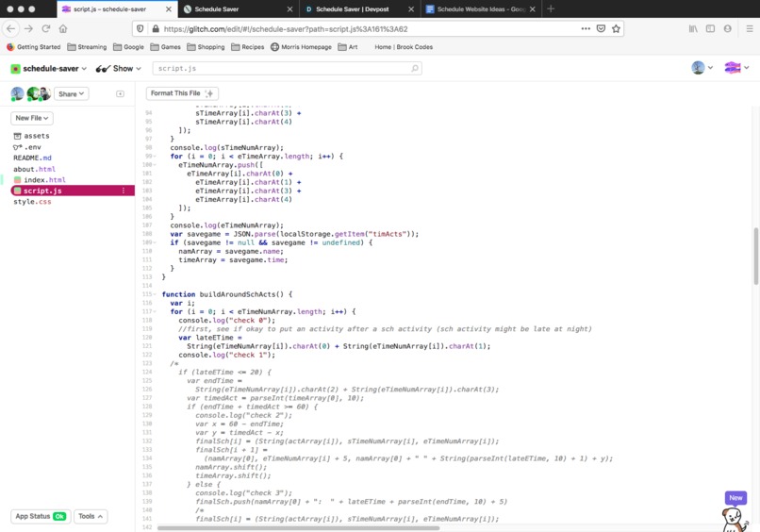Expand the Show dropdown menu
The width and height of the screenshot is (760, 532).
(118, 68)
